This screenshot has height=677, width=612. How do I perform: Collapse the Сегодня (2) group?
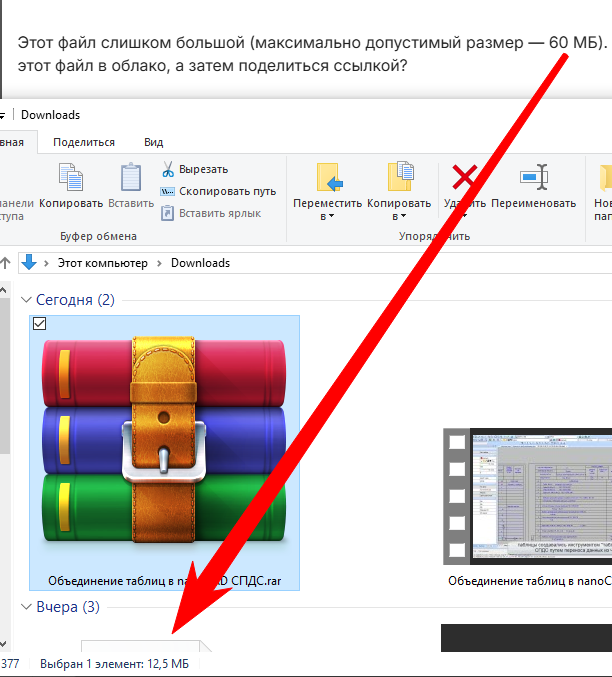pos(27,300)
